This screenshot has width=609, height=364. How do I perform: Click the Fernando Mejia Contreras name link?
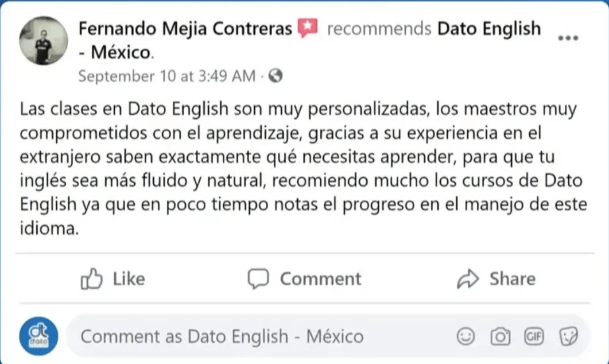[185, 29]
